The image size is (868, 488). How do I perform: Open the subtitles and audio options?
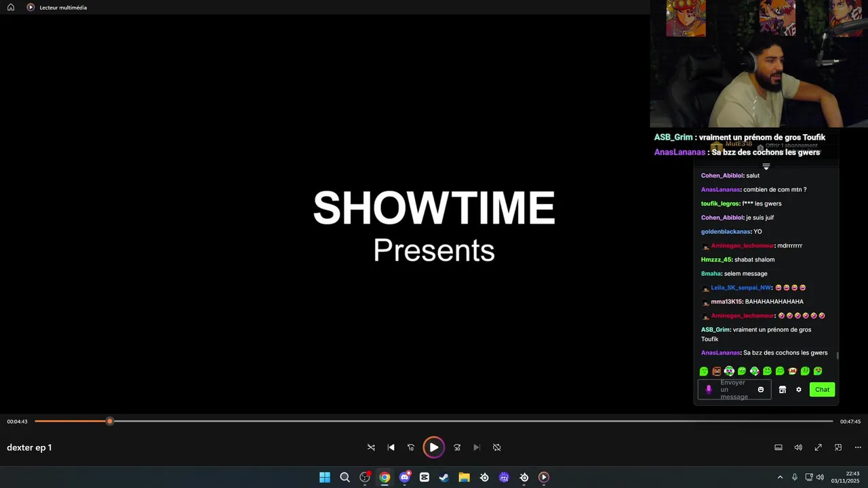tap(778, 447)
